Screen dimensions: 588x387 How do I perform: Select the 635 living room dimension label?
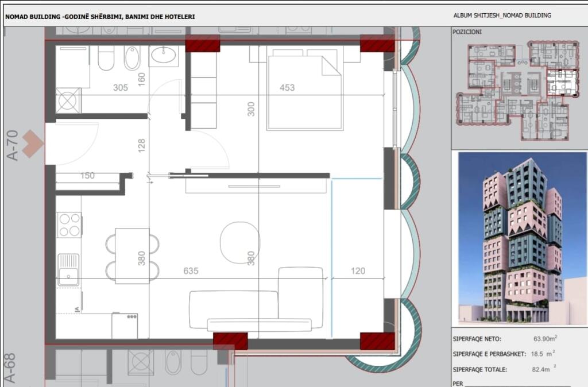click(x=191, y=271)
